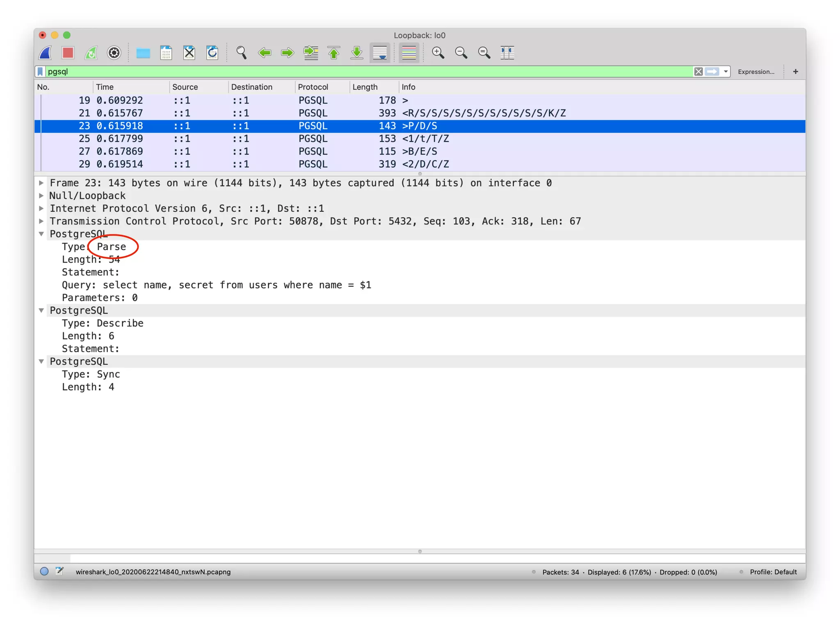This screenshot has width=840, height=630.
Task: Click the shark fin start capture icon
Action: [46, 52]
